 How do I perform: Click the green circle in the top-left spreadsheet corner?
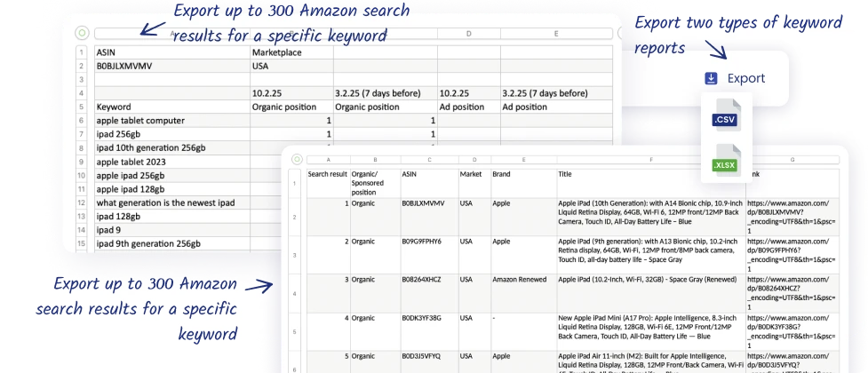click(x=82, y=34)
